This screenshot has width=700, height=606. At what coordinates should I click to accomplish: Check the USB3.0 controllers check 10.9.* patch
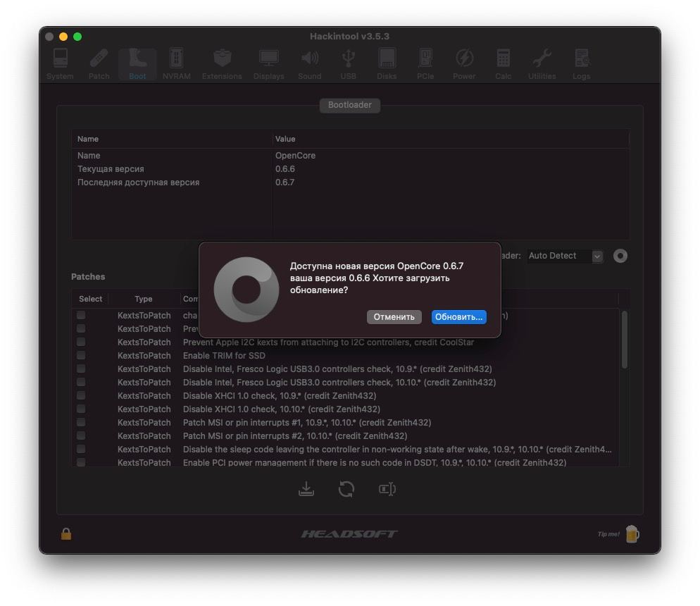(x=81, y=369)
